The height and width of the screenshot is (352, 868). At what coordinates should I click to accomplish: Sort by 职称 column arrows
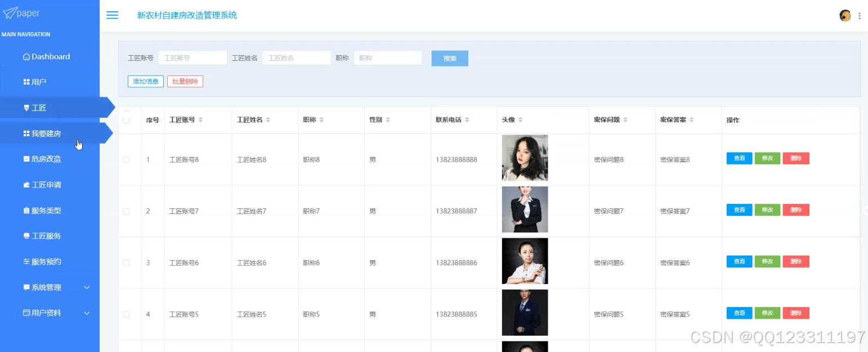click(321, 120)
